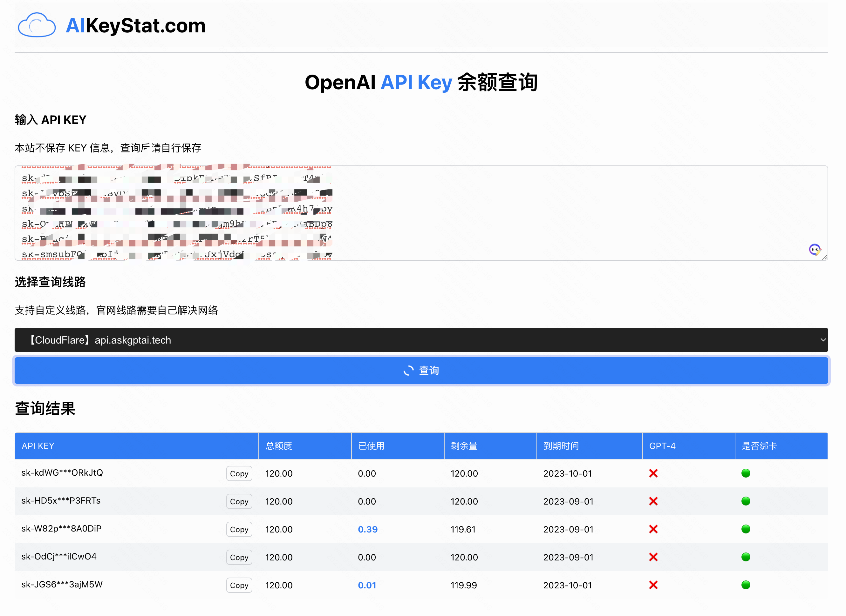Click the 已使用 column header
The image size is (846, 616).
coord(371,446)
